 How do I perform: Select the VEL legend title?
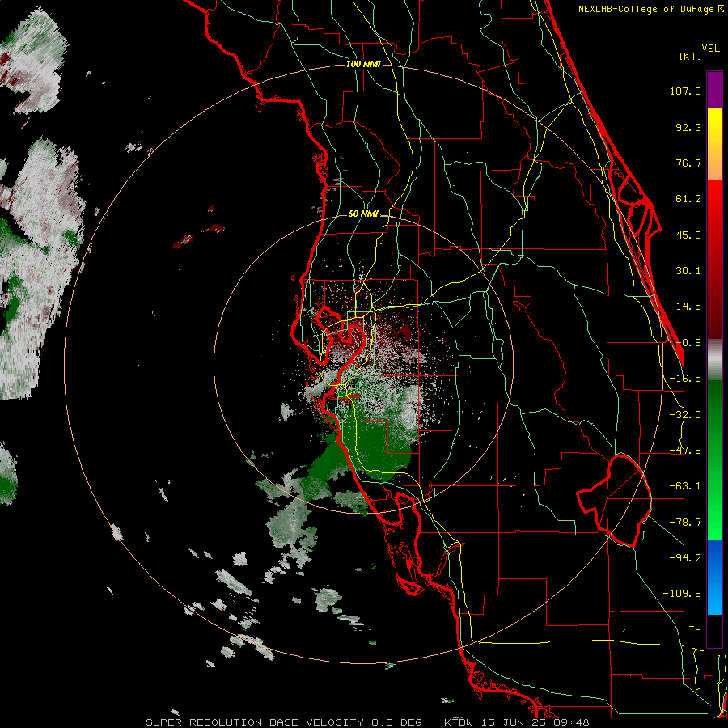[x=710, y=49]
